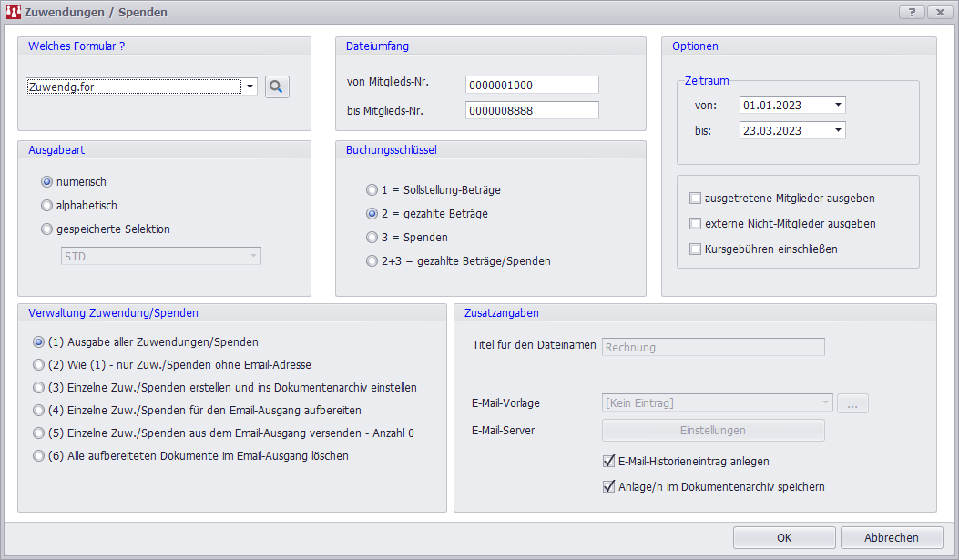Click the application icon in title bar
This screenshot has height=560, width=959.
click(x=13, y=12)
